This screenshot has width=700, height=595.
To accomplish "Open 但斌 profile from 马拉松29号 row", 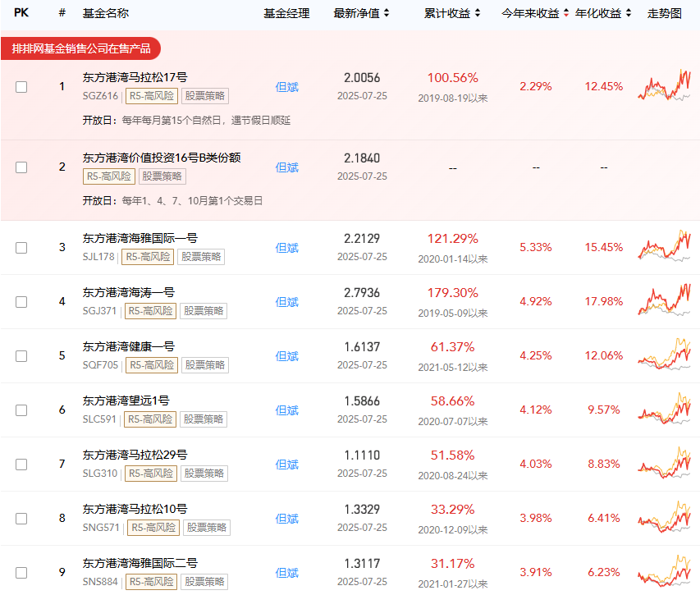I will pos(286,465).
